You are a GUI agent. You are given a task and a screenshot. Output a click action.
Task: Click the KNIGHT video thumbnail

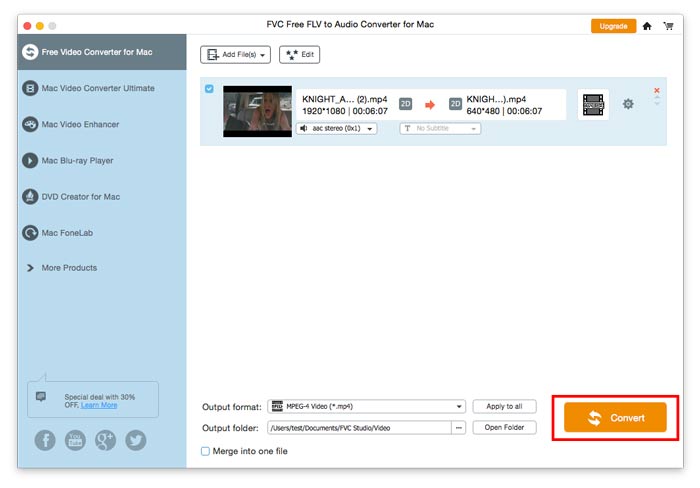258,111
